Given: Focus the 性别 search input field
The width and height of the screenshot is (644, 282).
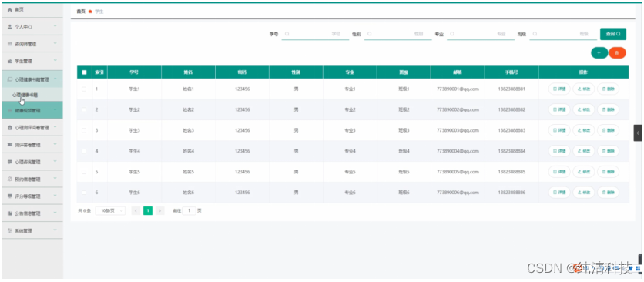Looking at the screenshot, I should coord(397,34).
